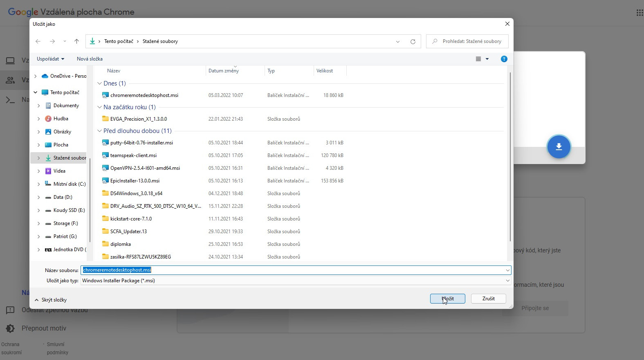This screenshot has height=360, width=644.
Task: Click Tento počítač breadcrumb in address bar
Action: click(119, 41)
